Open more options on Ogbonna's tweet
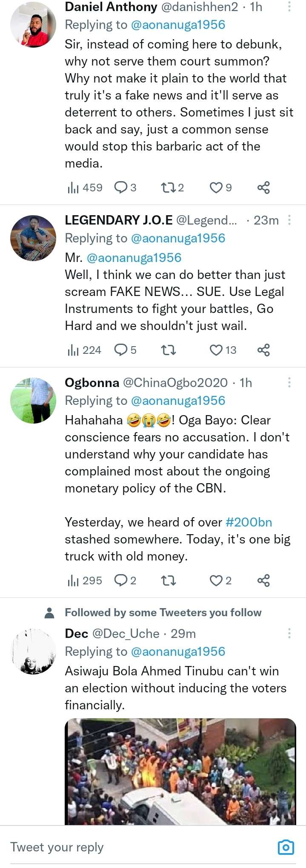This screenshot has width=306, height=868. [x=289, y=382]
